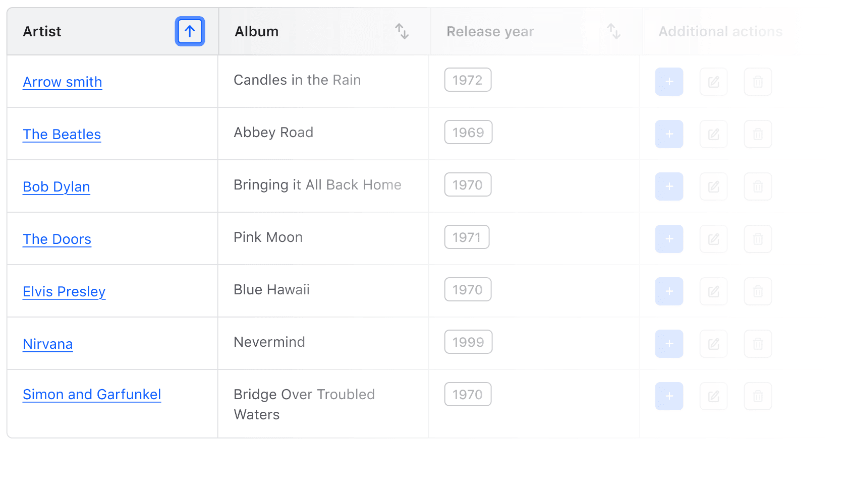Viewport: 844px width, 504px height.
Task: Click the add button for Arrow smith
Action: pyautogui.click(x=669, y=82)
